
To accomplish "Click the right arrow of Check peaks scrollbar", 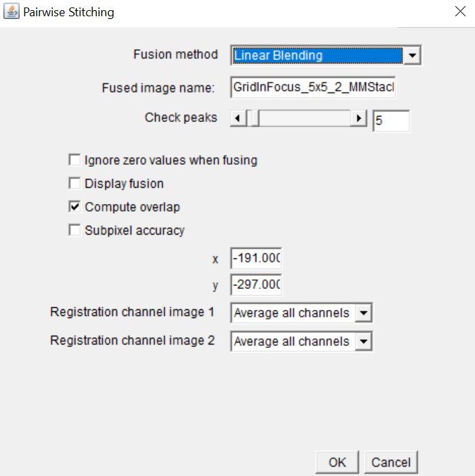I will pos(360,119).
